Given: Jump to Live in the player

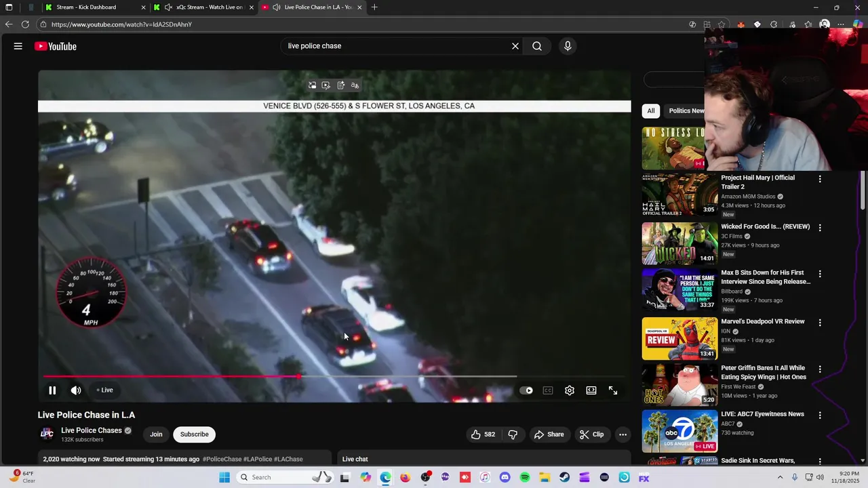Looking at the screenshot, I should click(x=105, y=390).
